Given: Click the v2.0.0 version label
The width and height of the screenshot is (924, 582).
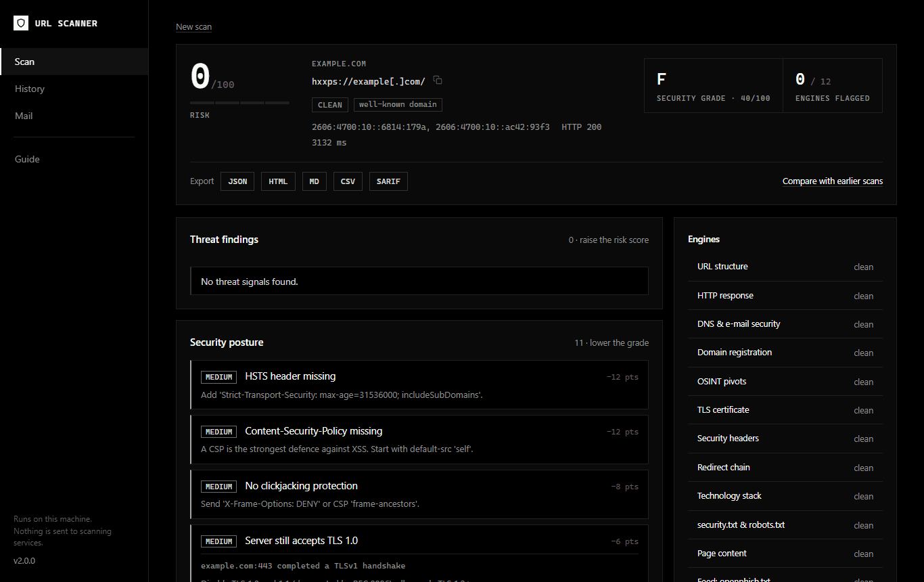Looking at the screenshot, I should click(x=24, y=561).
